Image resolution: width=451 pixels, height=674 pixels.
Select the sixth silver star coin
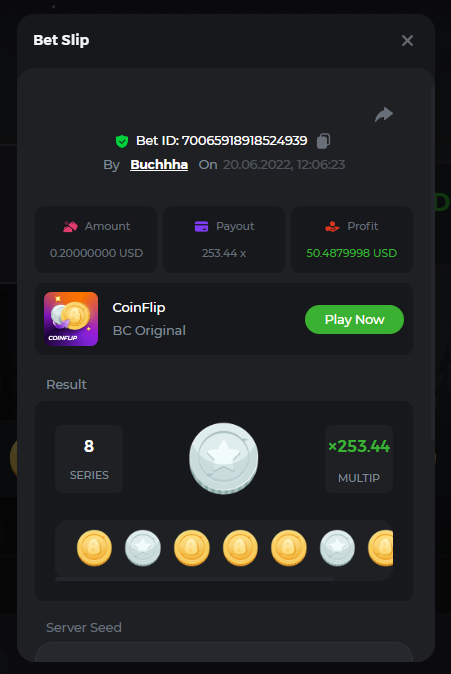click(x=337, y=548)
